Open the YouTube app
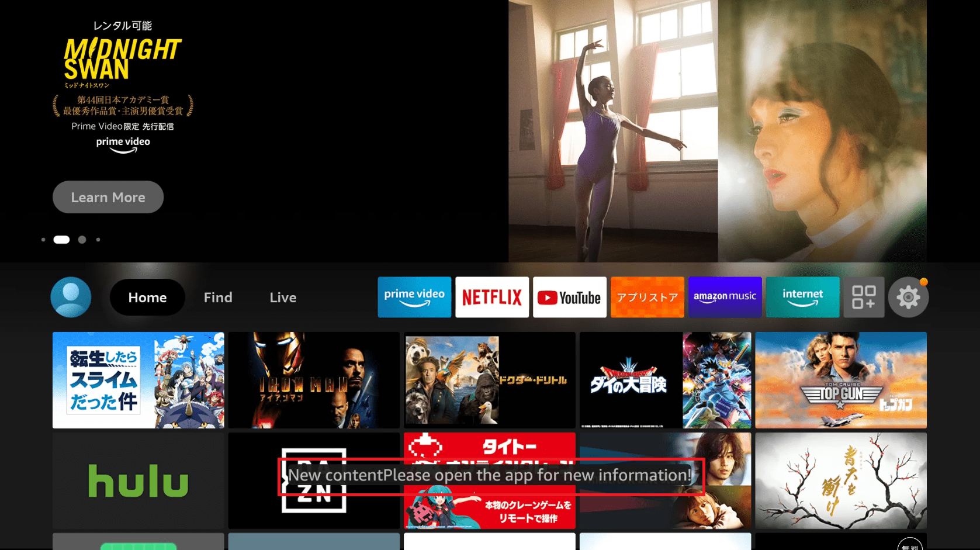Screen dimensions: 980x550 (x=569, y=297)
